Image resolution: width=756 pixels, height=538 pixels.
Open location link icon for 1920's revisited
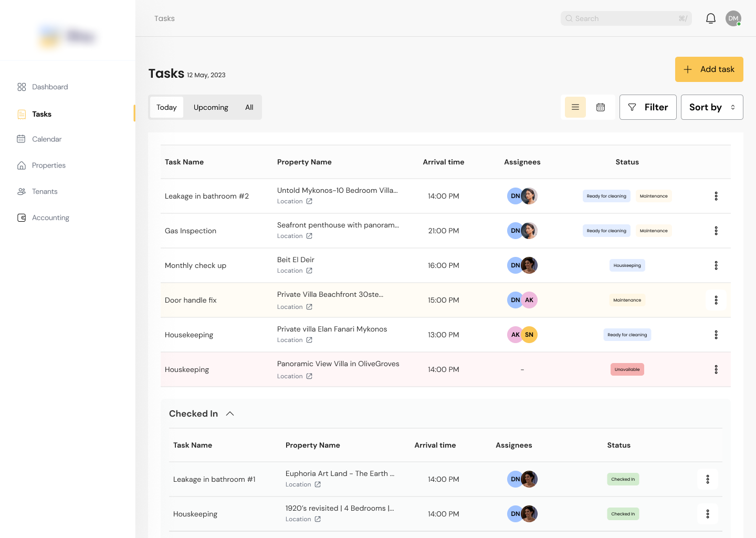coord(318,519)
